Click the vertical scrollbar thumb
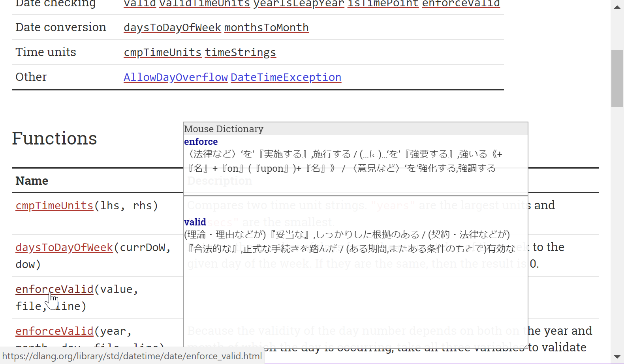The width and height of the screenshot is (624, 364). point(617,79)
